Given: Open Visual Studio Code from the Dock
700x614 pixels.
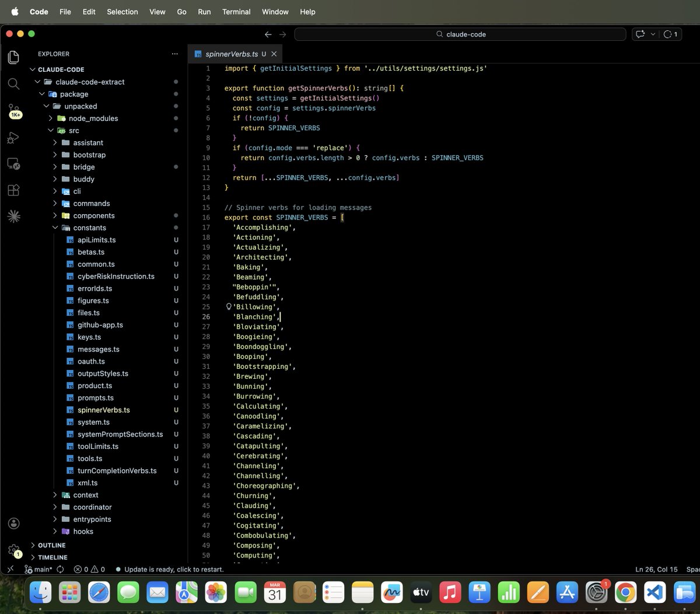Looking at the screenshot, I should [x=654, y=593].
